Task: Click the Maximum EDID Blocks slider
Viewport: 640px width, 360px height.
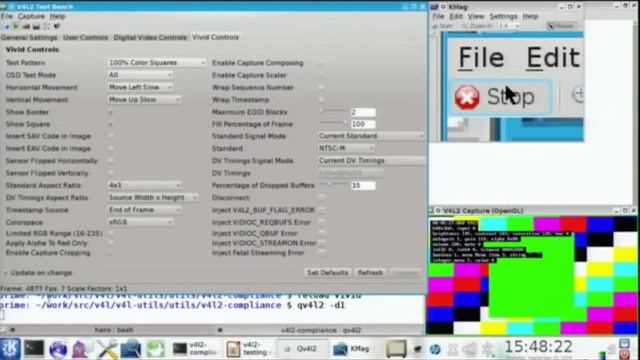Action: pos(333,110)
